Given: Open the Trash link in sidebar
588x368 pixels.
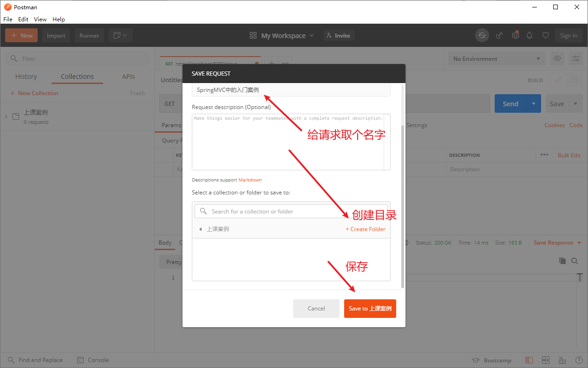Looking at the screenshot, I should pyautogui.click(x=137, y=93).
